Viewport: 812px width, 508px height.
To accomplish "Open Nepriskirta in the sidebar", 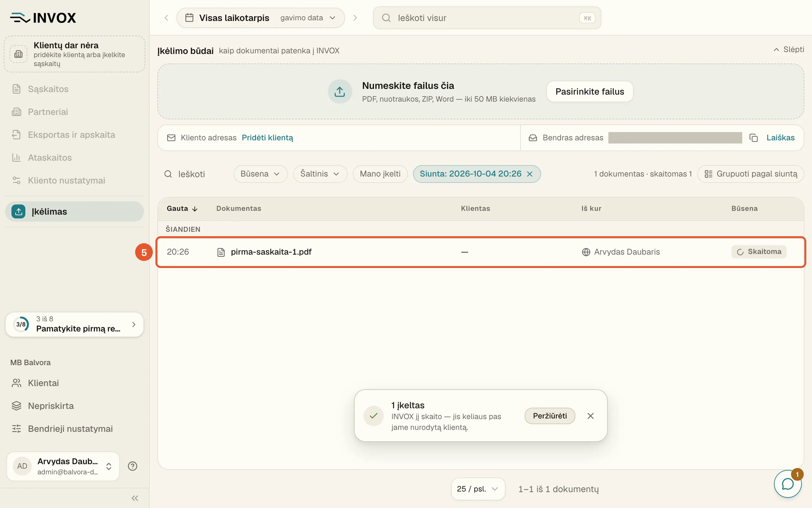I will pos(75,406).
